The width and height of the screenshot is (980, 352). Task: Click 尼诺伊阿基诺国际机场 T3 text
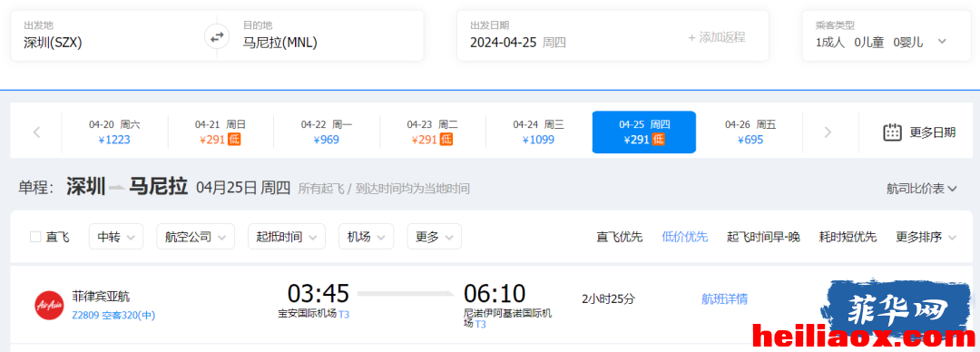point(508,318)
